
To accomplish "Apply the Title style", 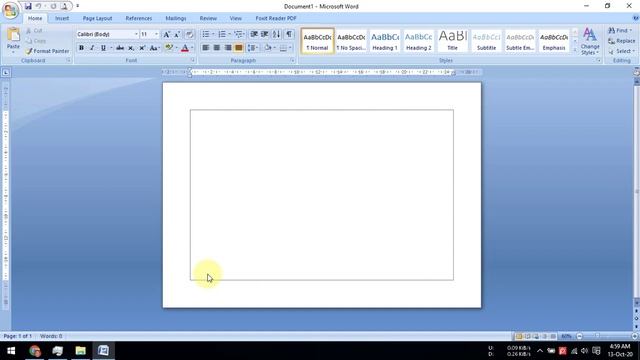I will pos(453,41).
